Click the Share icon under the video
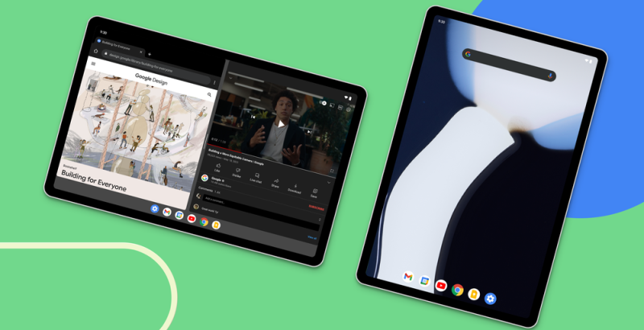Screen dimensions: 644x330 click(275, 182)
